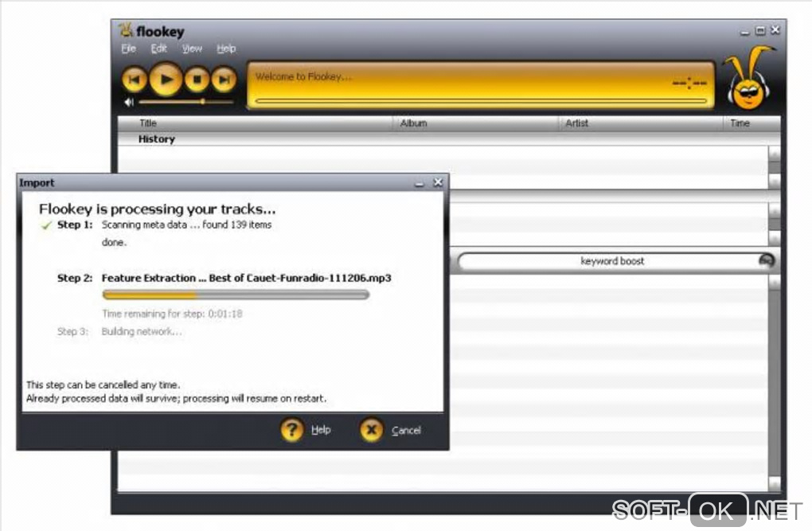Click the 'Welcome to Flookey...' display text
Screen dimensions: 812x531
[303, 76]
